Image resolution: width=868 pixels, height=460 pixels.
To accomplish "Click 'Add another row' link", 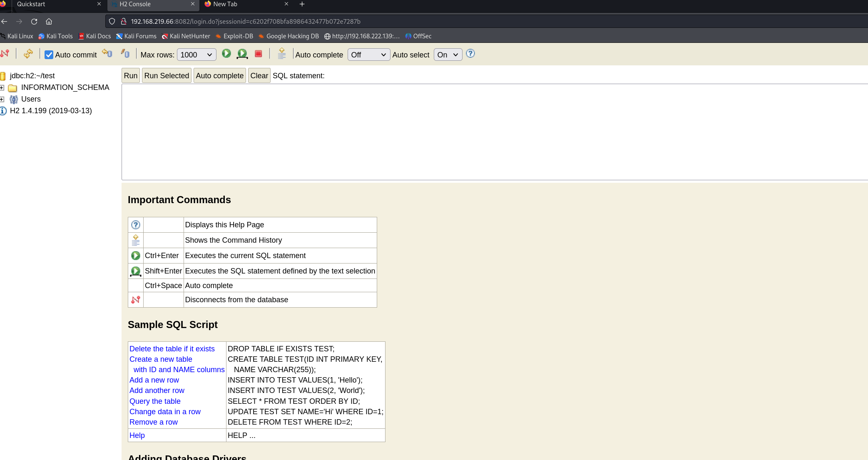I will (x=157, y=390).
